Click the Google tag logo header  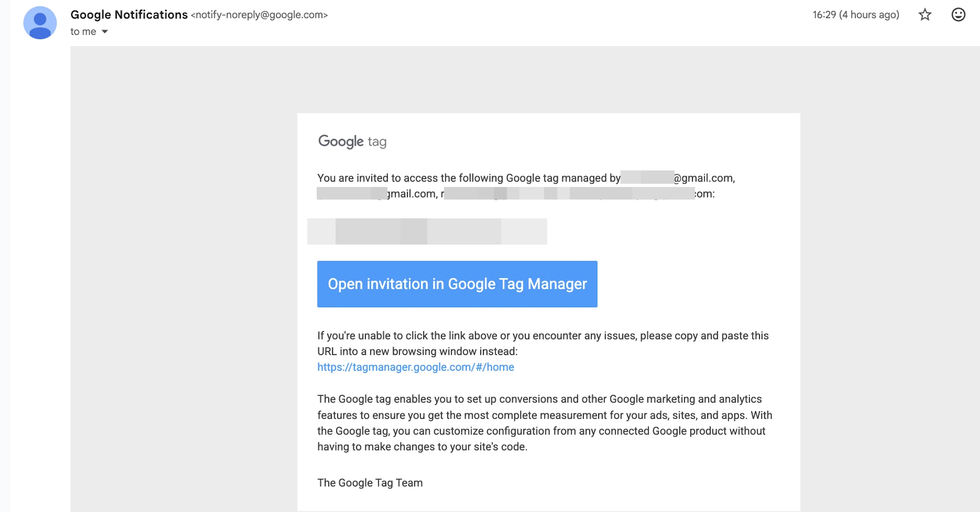click(352, 142)
